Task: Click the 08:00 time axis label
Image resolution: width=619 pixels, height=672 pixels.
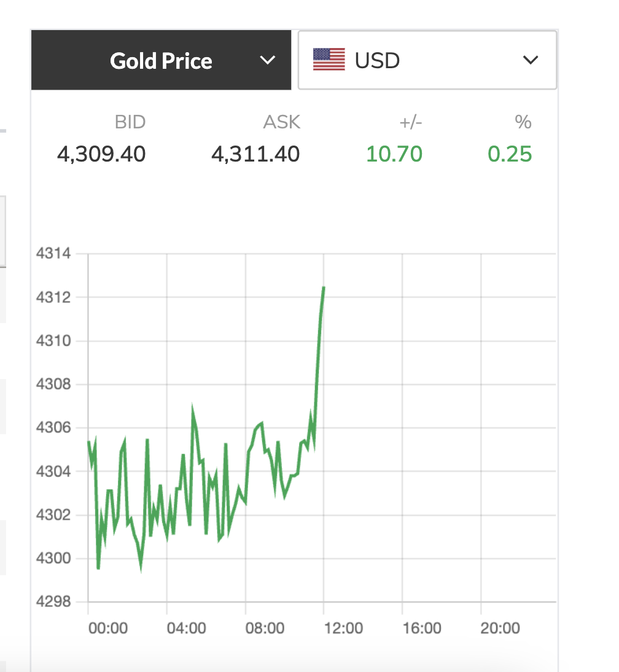Action: coord(265,628)
